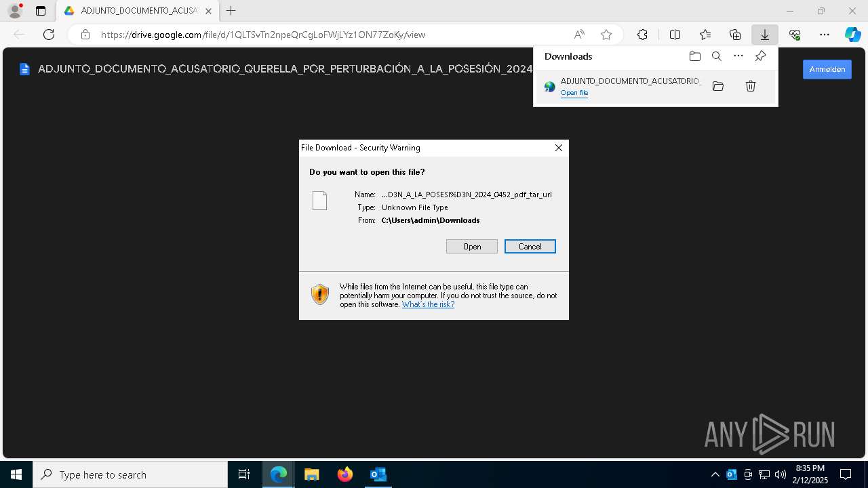Open File Explorer from taskbar

pos(311,474)
